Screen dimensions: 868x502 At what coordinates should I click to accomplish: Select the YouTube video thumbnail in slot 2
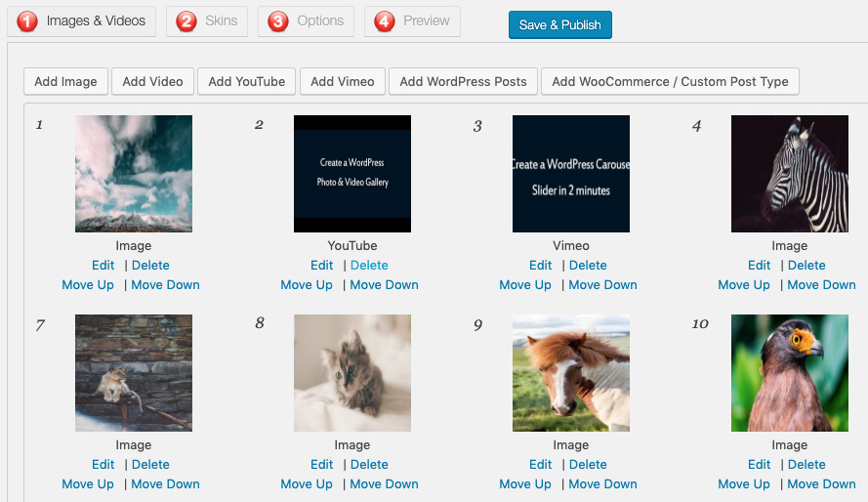[352, 174]
